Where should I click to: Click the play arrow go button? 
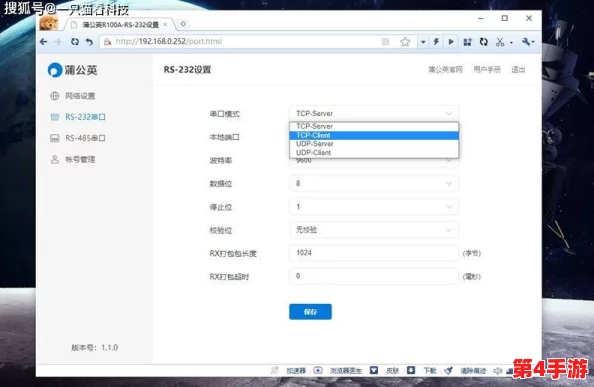(x=451, y=42)
